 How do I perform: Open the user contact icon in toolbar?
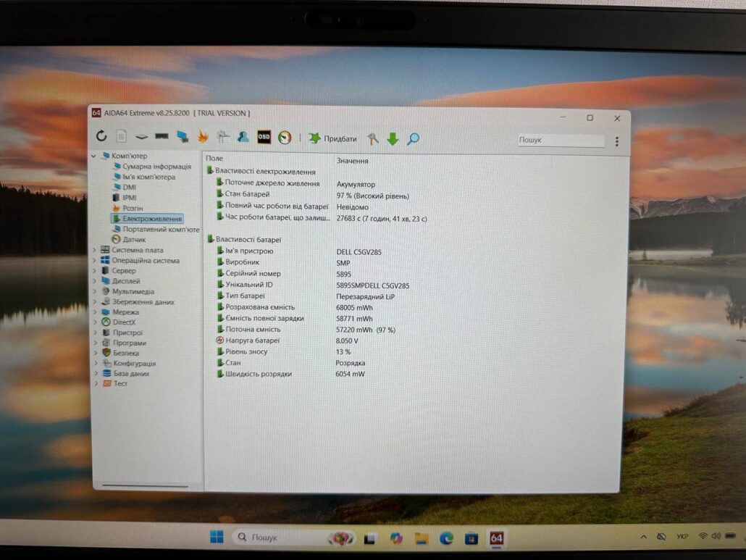243,137
